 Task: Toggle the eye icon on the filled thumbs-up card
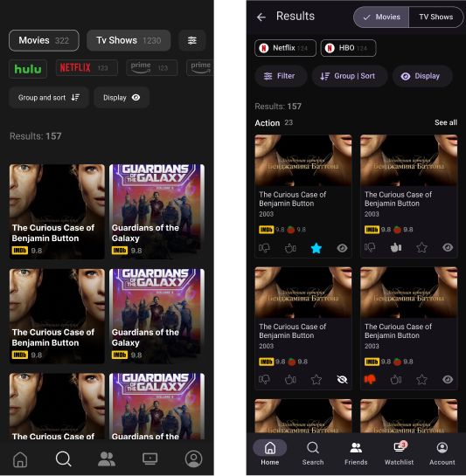point(448,248)
